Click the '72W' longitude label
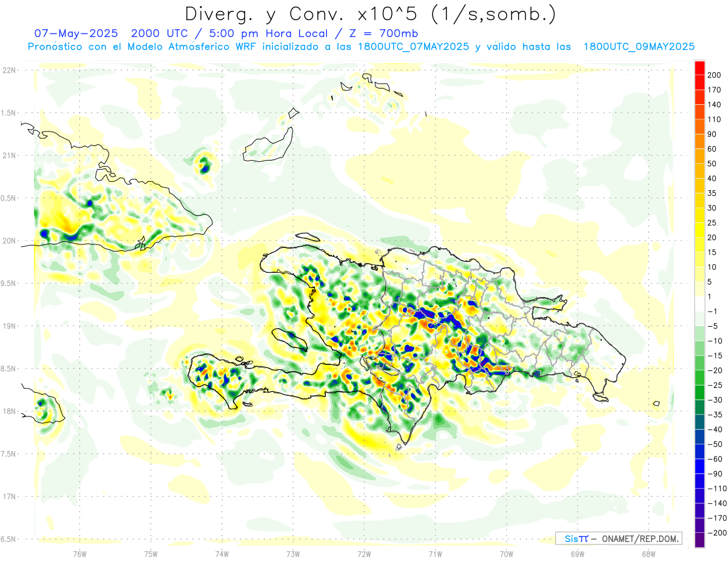The width and height of the screenshot is (728, 562). [364, 554]
